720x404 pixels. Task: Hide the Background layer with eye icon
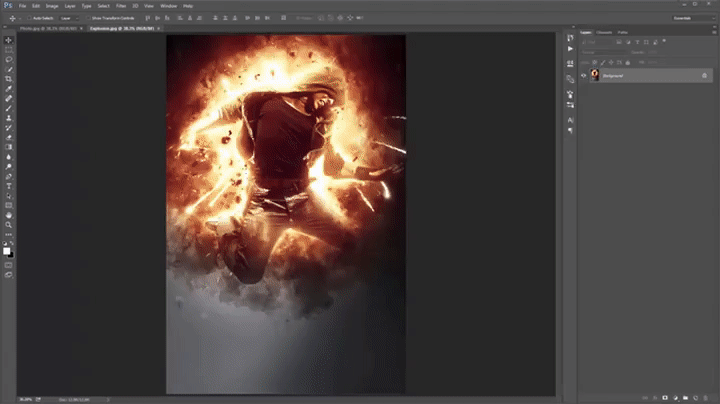(584, 76)
